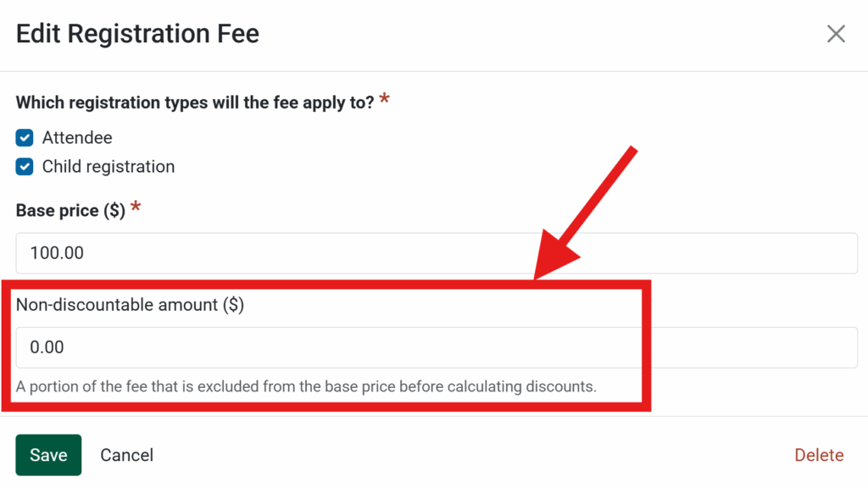Click into the Base price field
868x488 pixels.
click(x=254, y=252)
